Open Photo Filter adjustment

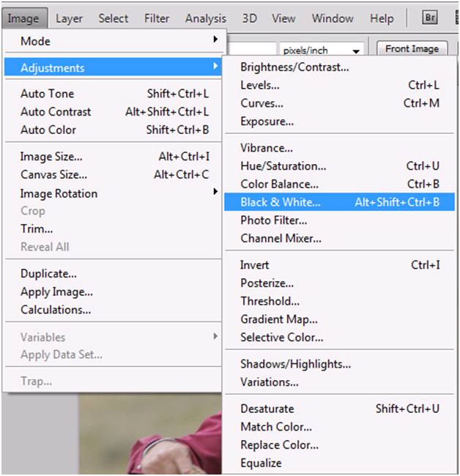pyautogui.click(x=339, y=220)
